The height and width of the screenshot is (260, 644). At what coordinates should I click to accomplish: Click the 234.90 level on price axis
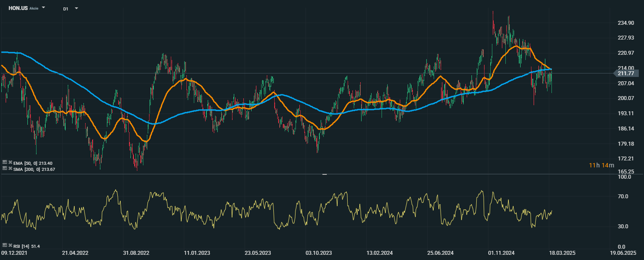coord(626,23)
